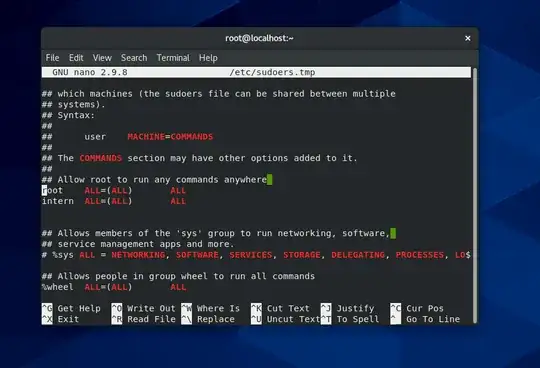
Task: Click the 'service management apps and more' line
Action: [x=138, y=244]
